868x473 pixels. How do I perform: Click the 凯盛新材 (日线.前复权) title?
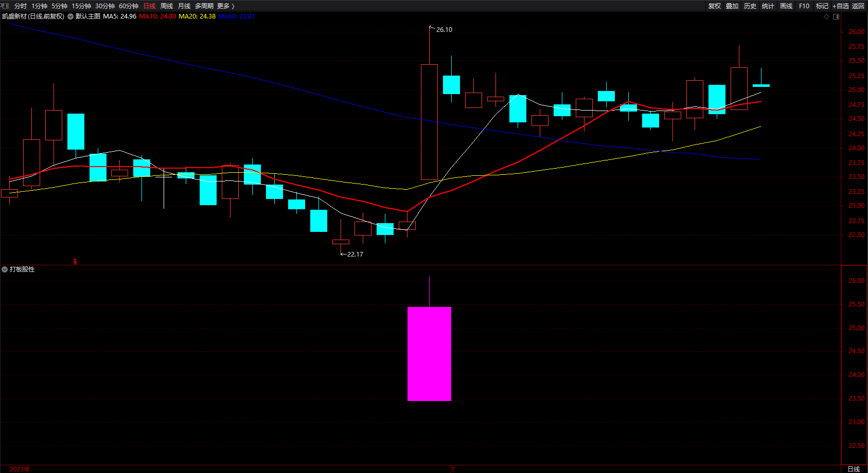[x=33, y=16]
